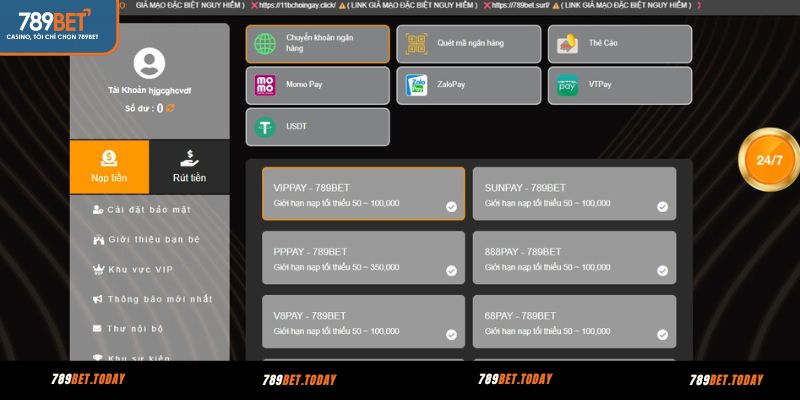
Task: Pick the USDT Tether icon
Action: tap(265, 127)
